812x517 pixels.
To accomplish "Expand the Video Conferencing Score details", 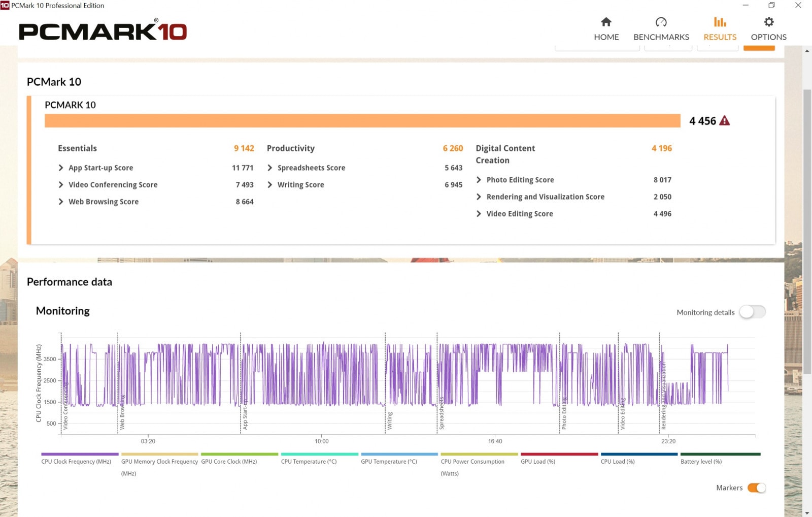I will (x=61, y=185).
